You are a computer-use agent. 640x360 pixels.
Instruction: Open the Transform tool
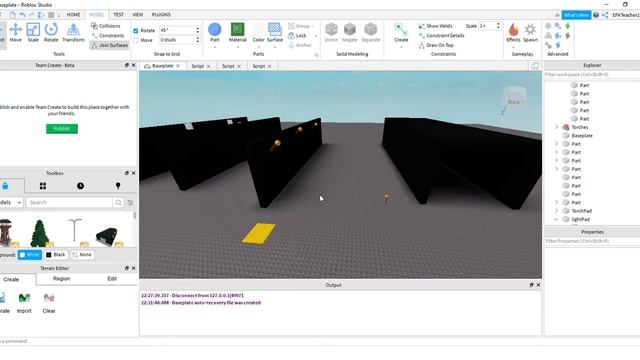click(73, 32)
